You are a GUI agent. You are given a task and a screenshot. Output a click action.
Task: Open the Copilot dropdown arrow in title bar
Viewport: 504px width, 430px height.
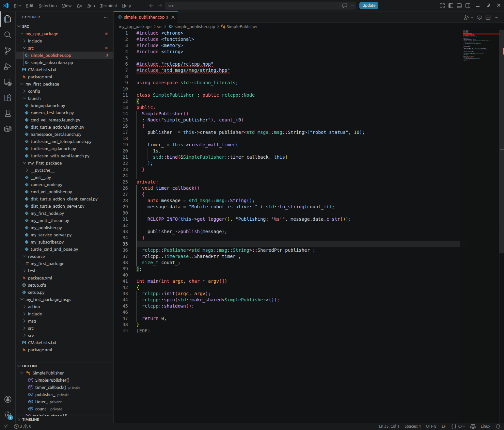coord(353,6)
